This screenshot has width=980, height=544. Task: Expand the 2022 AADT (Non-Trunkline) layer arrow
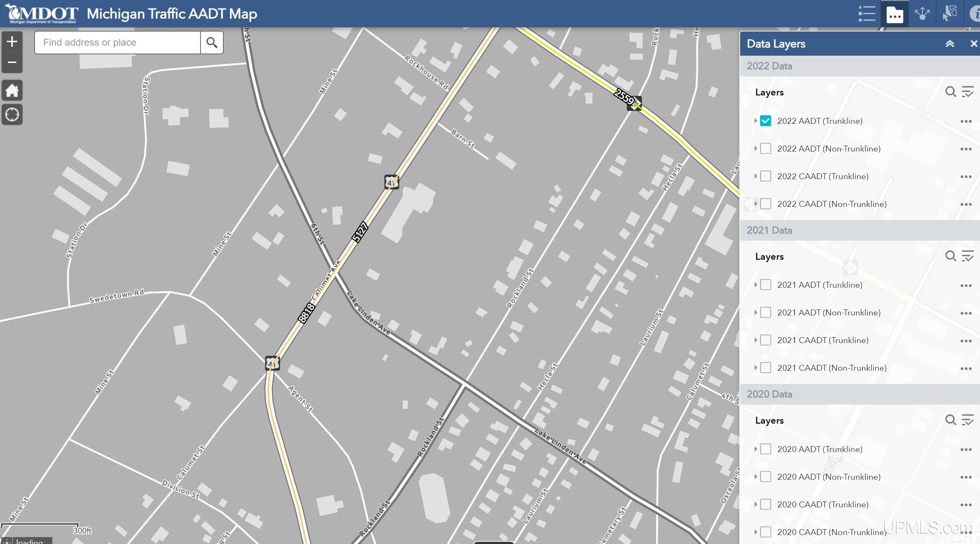point(756,148)
